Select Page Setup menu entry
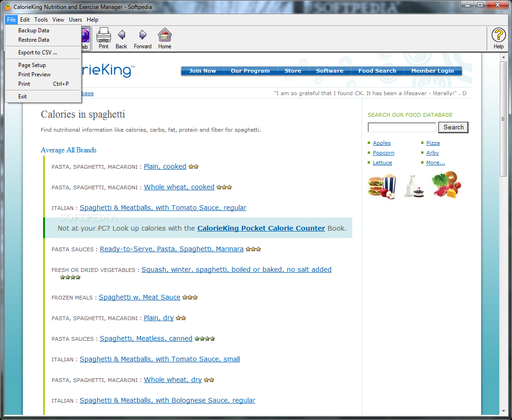512x420 pixels. [x=43, y=65]
